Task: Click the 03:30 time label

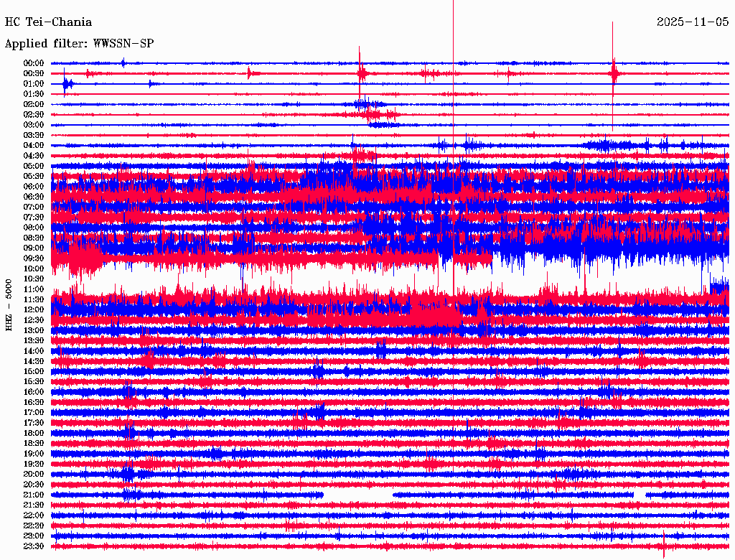Action: point(34,135)
